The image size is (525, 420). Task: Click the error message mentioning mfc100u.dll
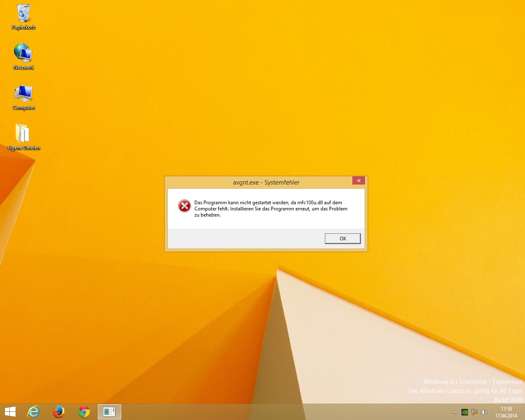pyautogui.click(x=271, y=209)
